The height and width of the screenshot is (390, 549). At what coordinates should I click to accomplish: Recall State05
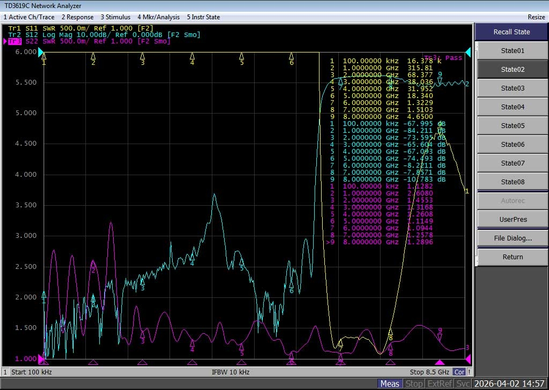(x=512, y=126)
